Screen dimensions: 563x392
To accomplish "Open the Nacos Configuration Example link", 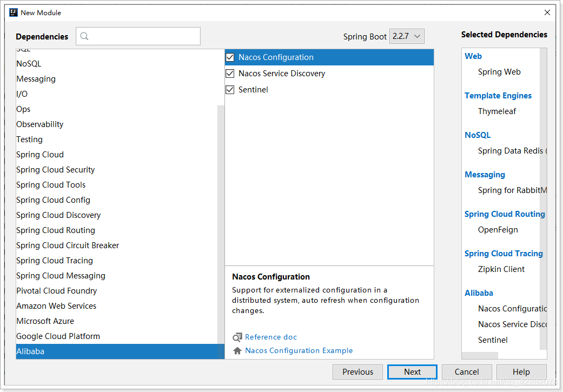I will (299, 351).
